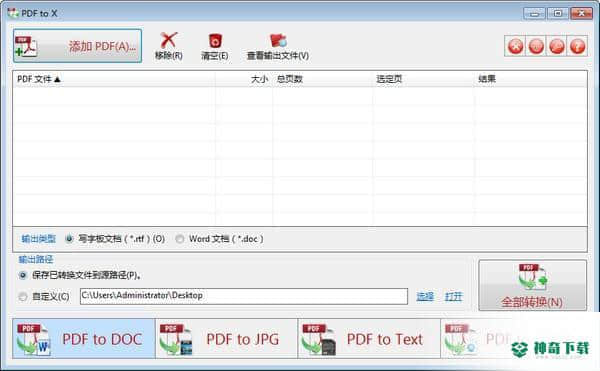Click the 移除(R) red X icon
The height and width of the screenshot is (371, 600).
click(168, 41)
